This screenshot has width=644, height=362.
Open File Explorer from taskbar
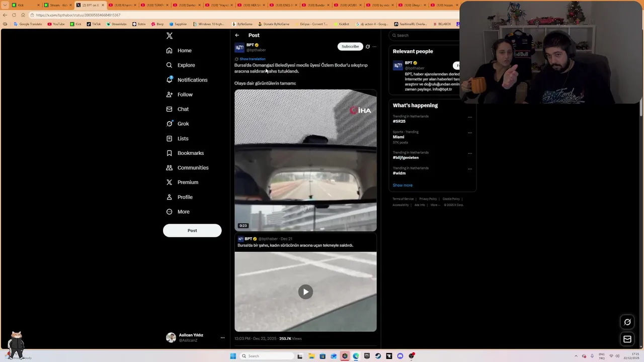(x=311, y=356)
